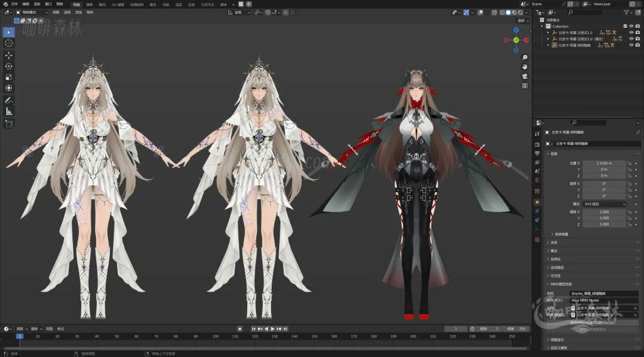Open the Scene properties tab

pyautogui.click(x=537, y=171)
